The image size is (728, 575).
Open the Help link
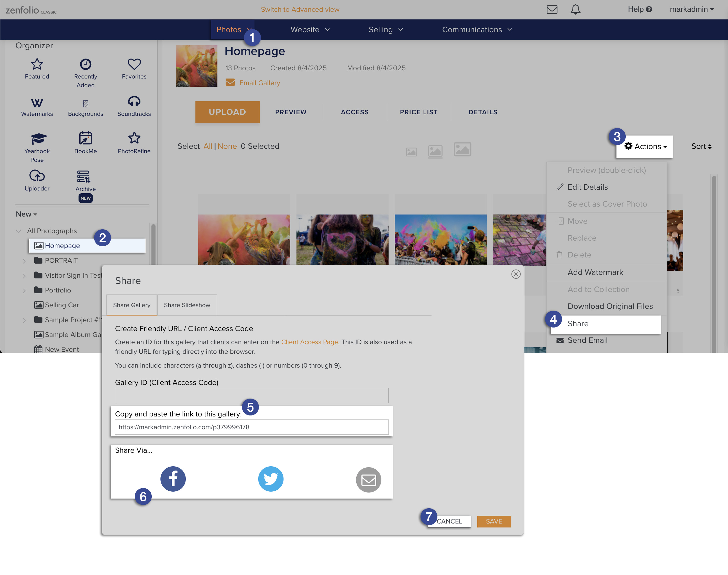640,9
